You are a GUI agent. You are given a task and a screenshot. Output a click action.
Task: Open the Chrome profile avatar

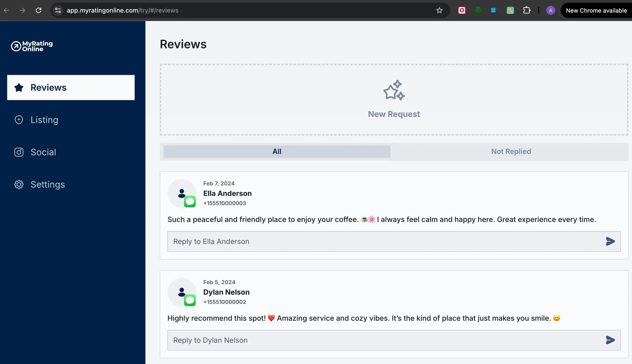pos(551,10)
